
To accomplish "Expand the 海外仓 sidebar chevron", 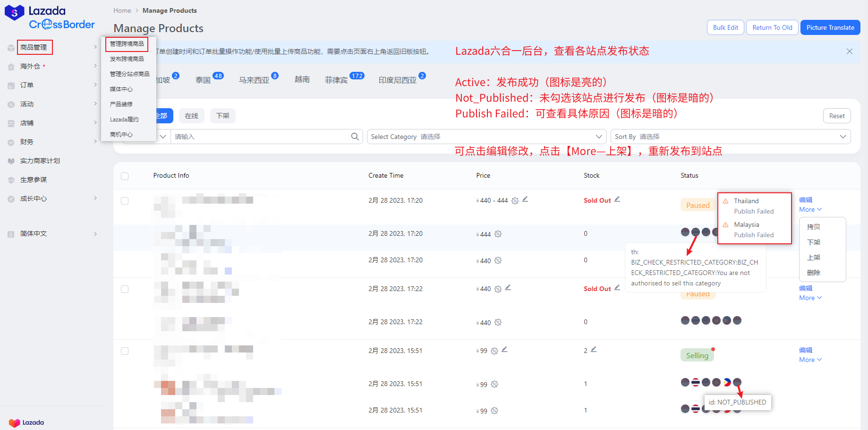I will pos(95,66).
